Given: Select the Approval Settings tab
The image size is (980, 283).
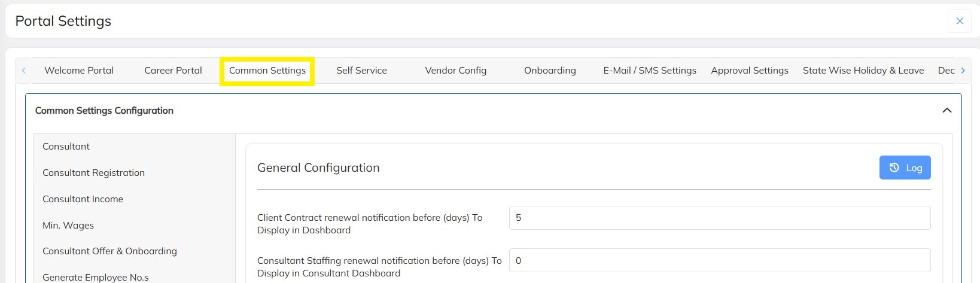Looking at the screenshot, I should (x=750, y=71).
